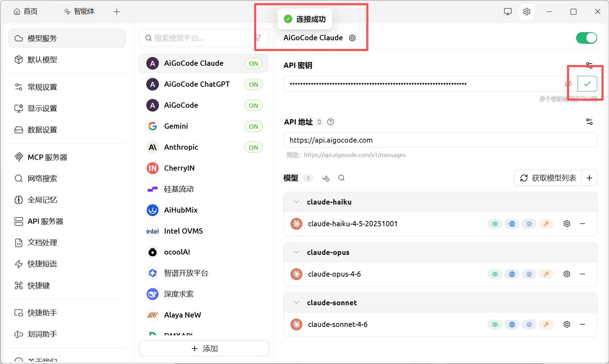Select ocoolAI provider
Screen dimensions: 609x364
coord(203,252)
